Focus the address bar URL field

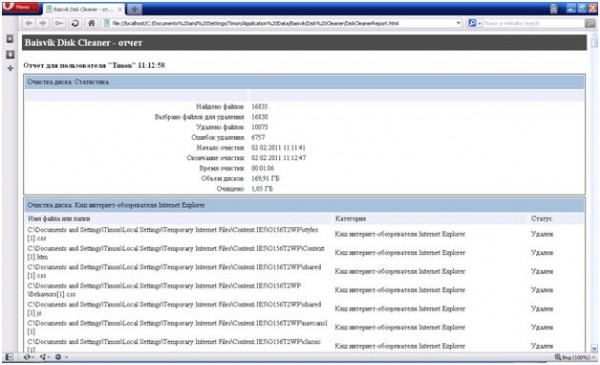click(x=281, y=23)
